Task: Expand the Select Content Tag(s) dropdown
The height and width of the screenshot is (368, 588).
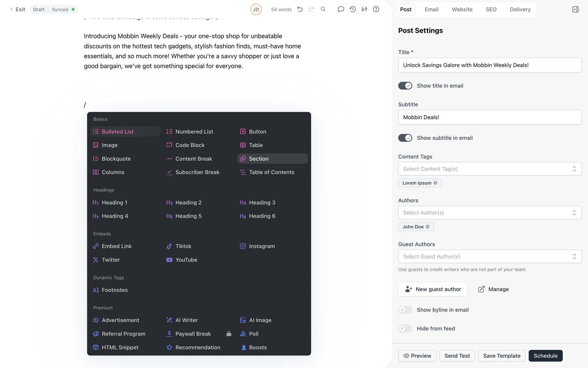Action: tap(489, 169)
